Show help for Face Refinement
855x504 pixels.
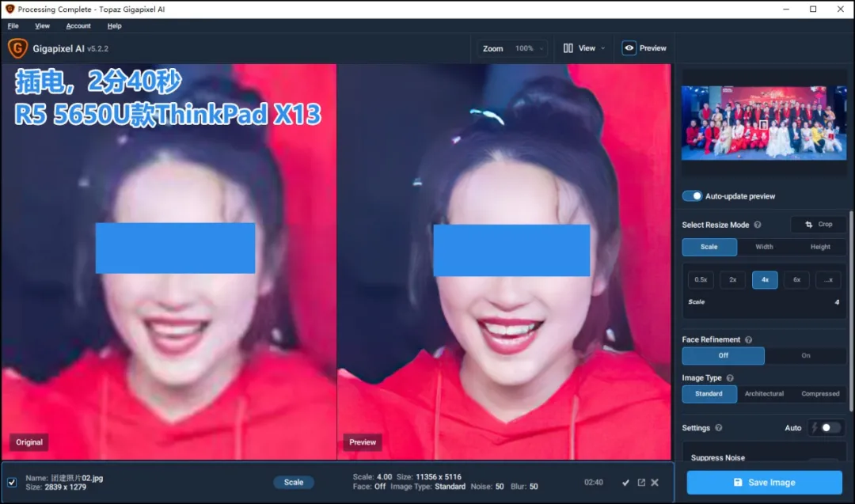(749, 339)
